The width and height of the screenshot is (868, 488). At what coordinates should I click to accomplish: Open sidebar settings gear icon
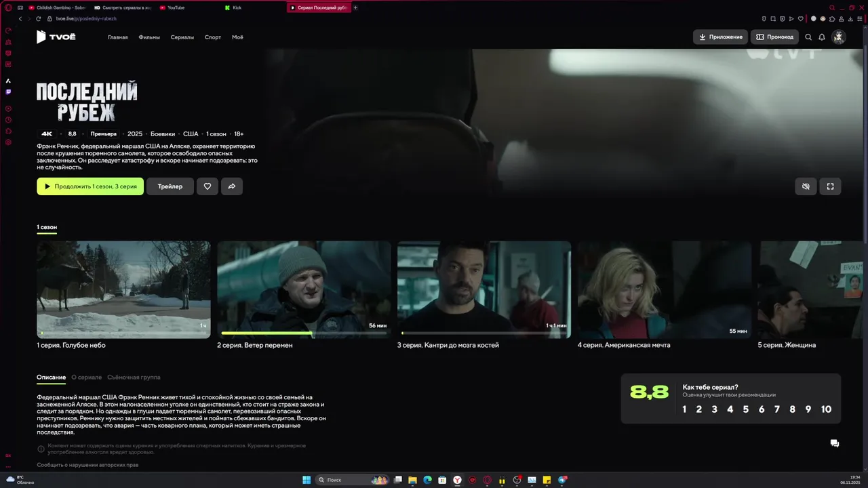click(8, 142)
